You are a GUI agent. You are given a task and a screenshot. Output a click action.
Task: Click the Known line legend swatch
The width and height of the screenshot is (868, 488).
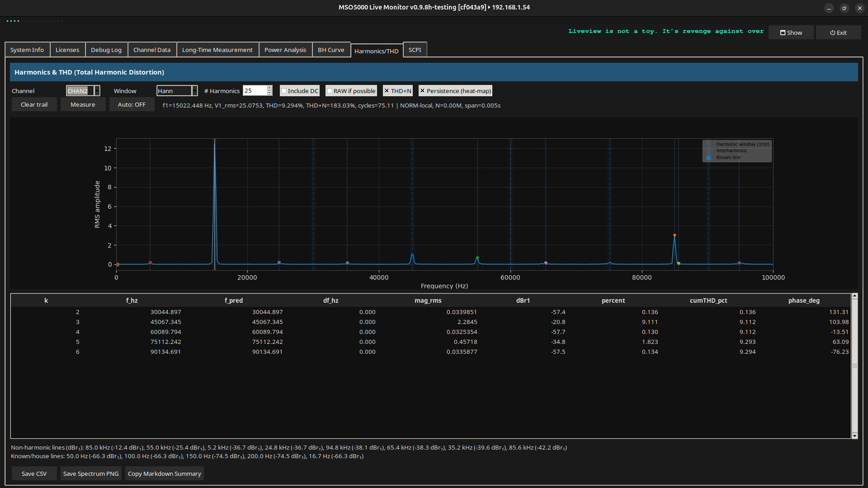[x=708, y=158]
